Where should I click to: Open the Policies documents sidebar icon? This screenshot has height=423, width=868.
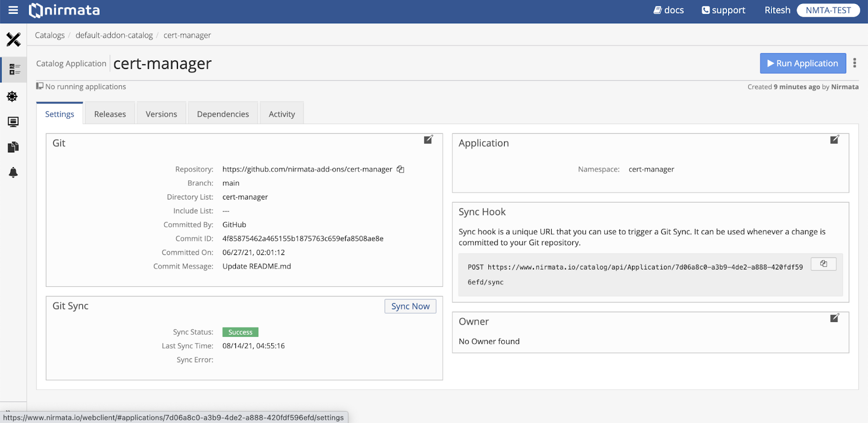coord(13,147)
